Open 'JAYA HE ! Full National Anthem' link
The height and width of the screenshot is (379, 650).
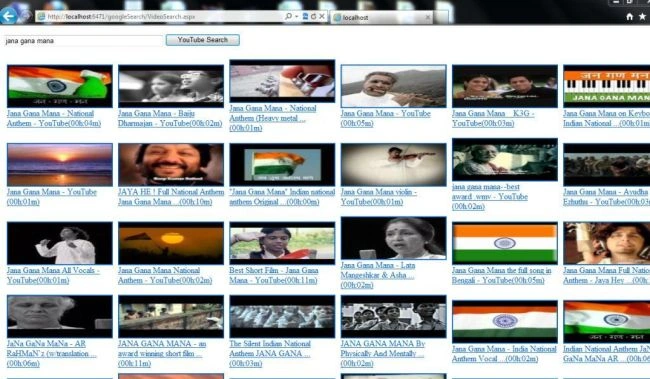coord(171,197)
